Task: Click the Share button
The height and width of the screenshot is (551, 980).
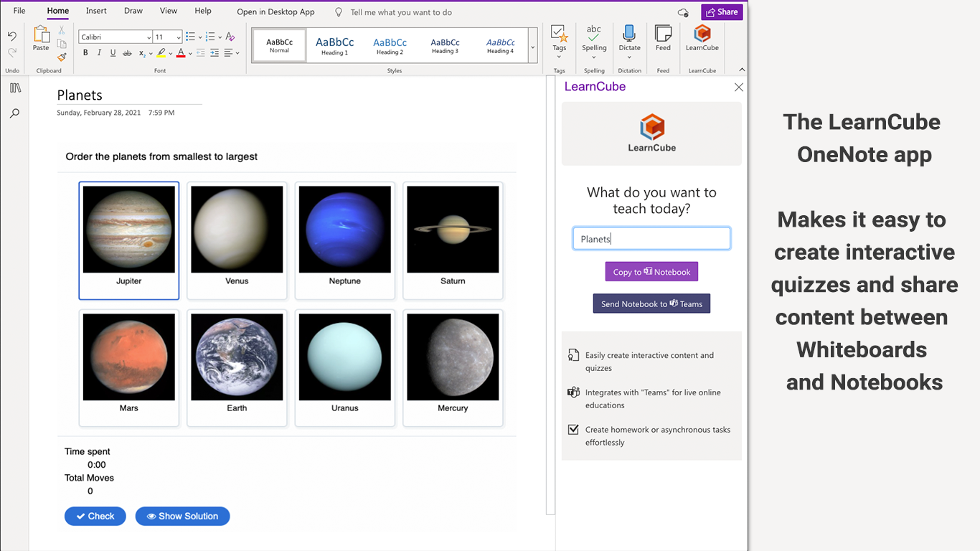Action: click(x=722, y=12)
